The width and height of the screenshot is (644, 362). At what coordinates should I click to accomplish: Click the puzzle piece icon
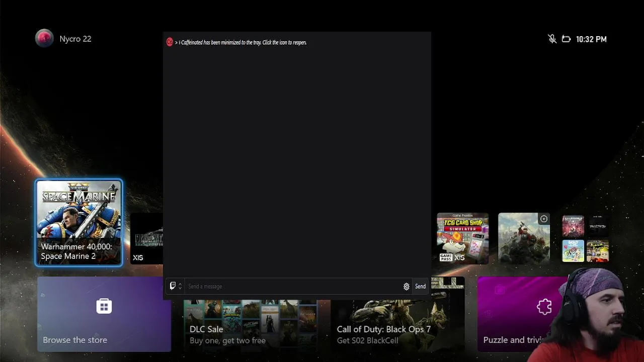(544, 306)
